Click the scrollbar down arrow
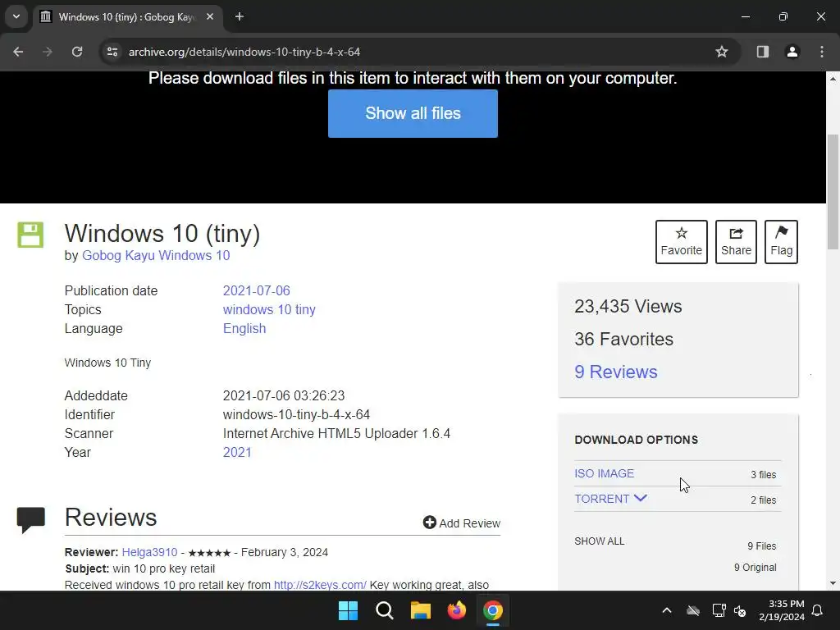 click(833, 583)
